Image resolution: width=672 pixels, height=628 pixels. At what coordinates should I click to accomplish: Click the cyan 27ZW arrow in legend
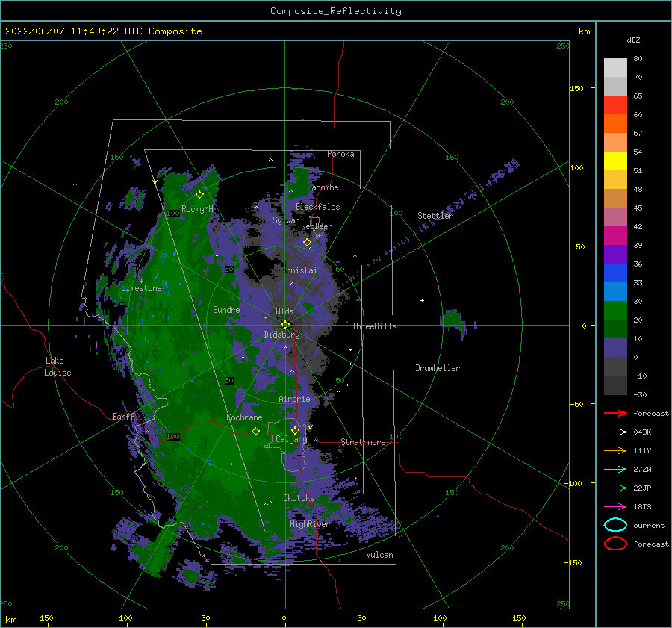(x=615, y=470)
